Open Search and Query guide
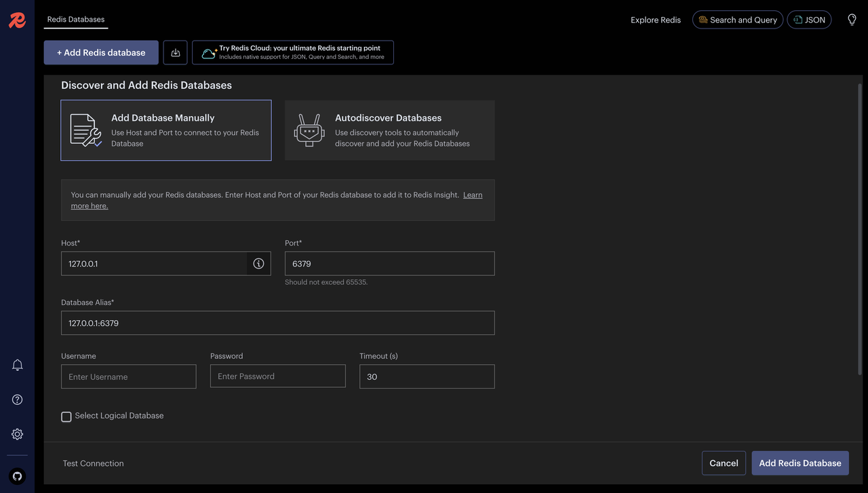 (737, 20)
